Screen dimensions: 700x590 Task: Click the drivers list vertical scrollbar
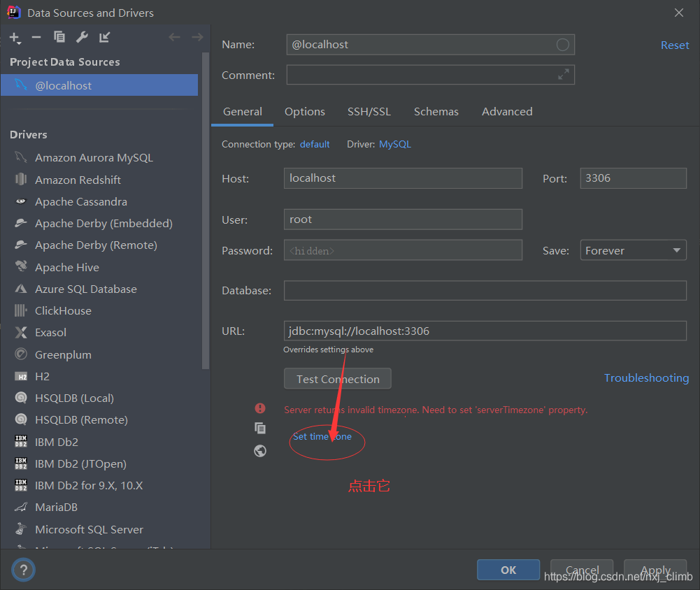point(206,210)
